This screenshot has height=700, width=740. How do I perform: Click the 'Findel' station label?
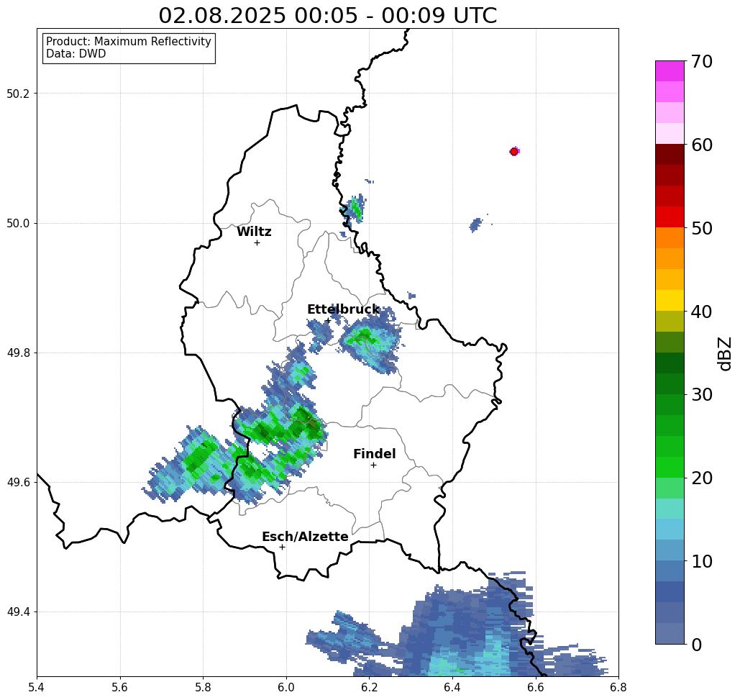click(x=374, y=454)
